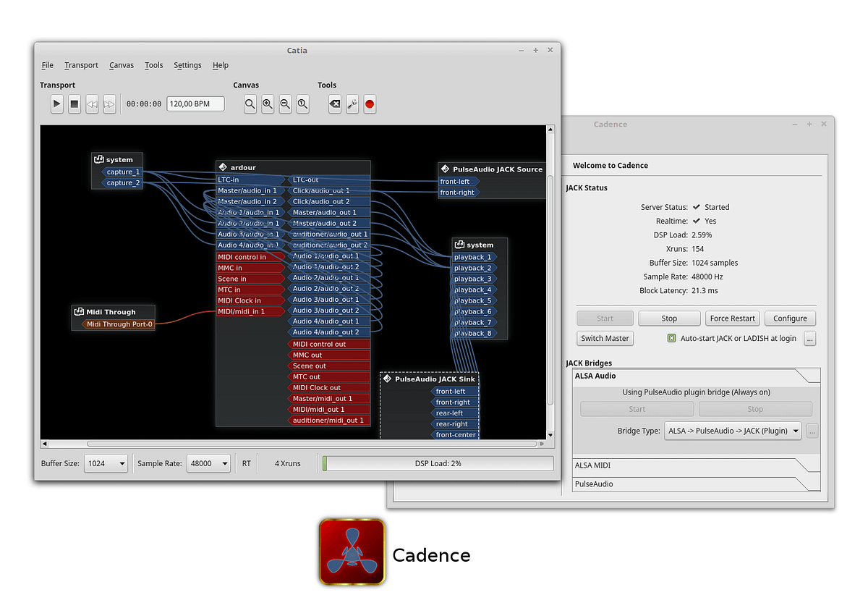The width and height of the screenshot is (868, 595).
Task: Open the Sample Rate dropdown
Action: tap(208, 463)
